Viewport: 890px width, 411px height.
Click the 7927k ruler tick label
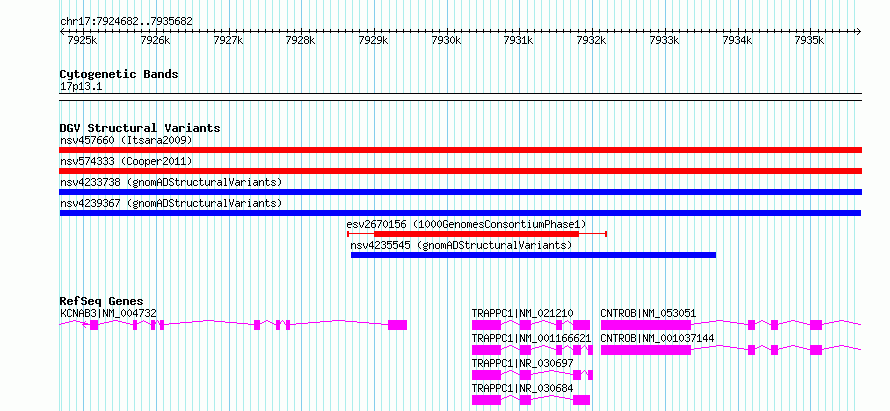tap(228, 40)
